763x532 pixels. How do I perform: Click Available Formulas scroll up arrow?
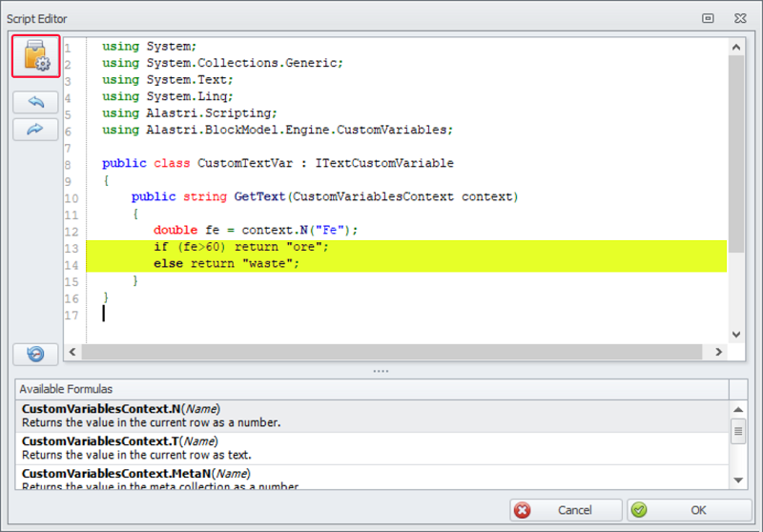[x=738, y=409]
